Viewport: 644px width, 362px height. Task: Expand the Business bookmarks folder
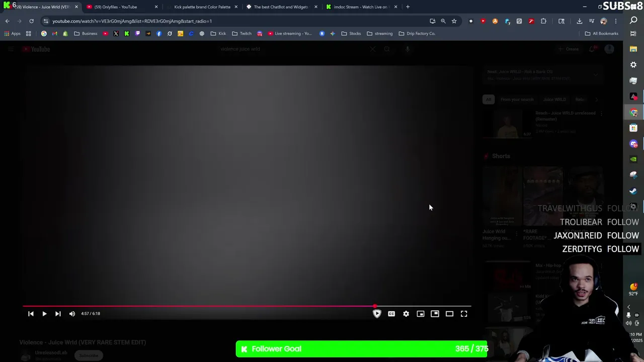(86, 34)
